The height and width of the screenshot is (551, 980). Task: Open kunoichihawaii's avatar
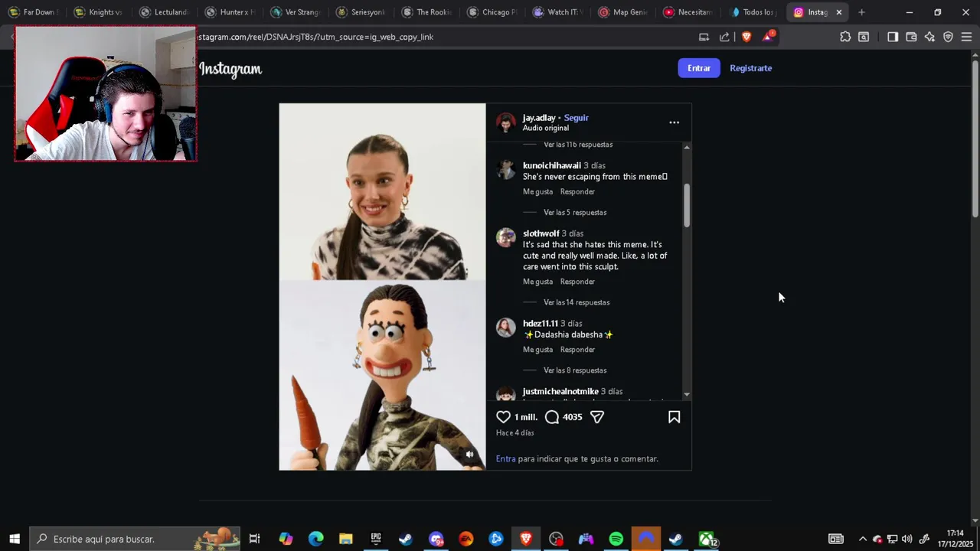coord(506,170)
